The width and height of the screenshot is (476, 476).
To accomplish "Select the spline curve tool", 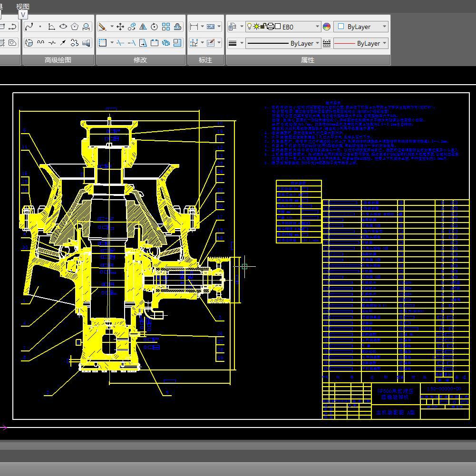I will tap(29, 27).
